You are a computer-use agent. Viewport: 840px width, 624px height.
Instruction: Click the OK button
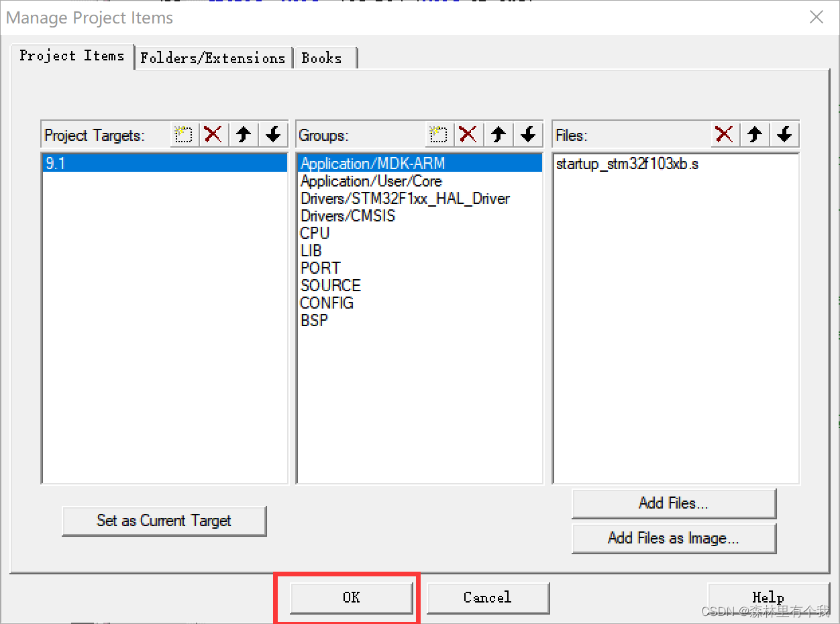(352, 597)
